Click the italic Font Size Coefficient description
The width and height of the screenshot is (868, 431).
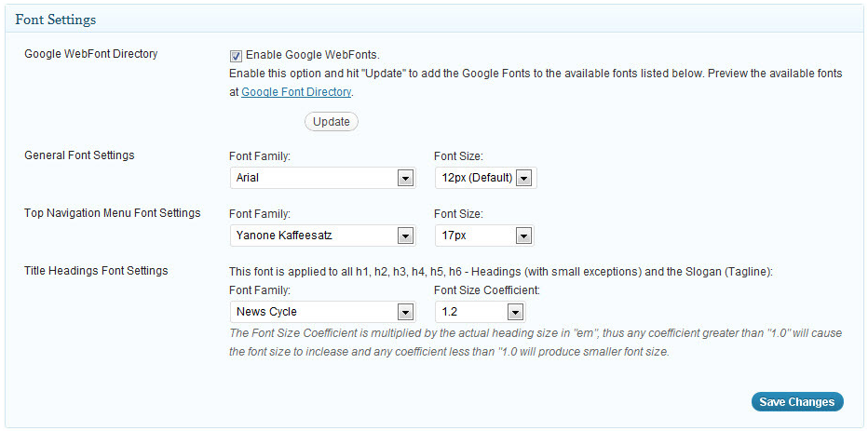pyautogui.click(x=536, y=343)
